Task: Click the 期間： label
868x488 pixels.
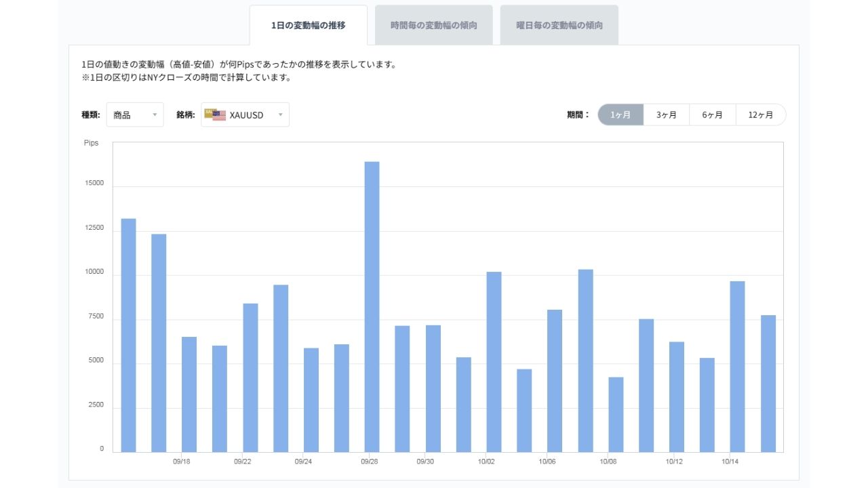Action: [578, 115]
